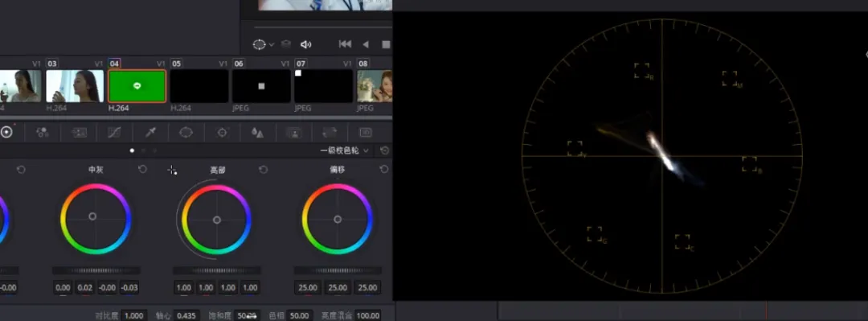Select clip 03 thumbnail
Screen dimensions: 868x321
pyautogui.click(x=75, y=86)
